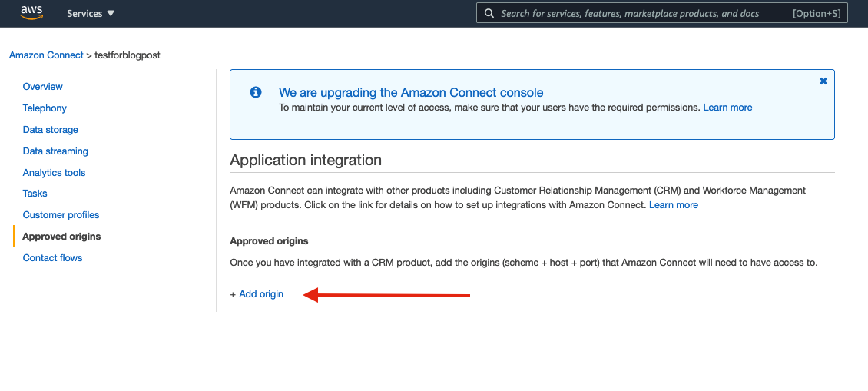
Task: Expand the Services dropdown menu
Action: (91, 13)
